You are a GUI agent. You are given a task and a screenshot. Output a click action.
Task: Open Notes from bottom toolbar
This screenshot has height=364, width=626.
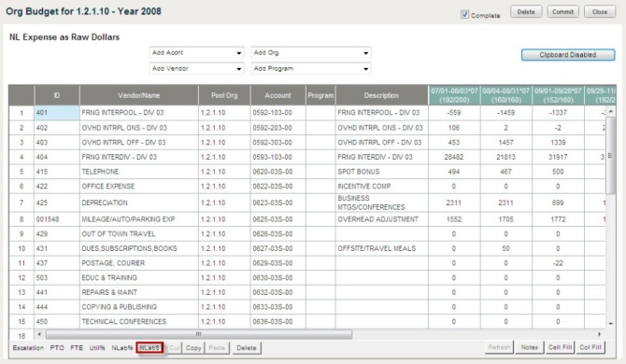[530, 347]
